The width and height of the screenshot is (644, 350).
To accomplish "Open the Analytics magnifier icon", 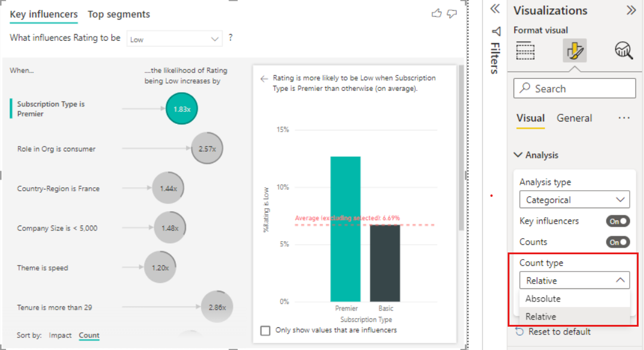I will (624, 51).
